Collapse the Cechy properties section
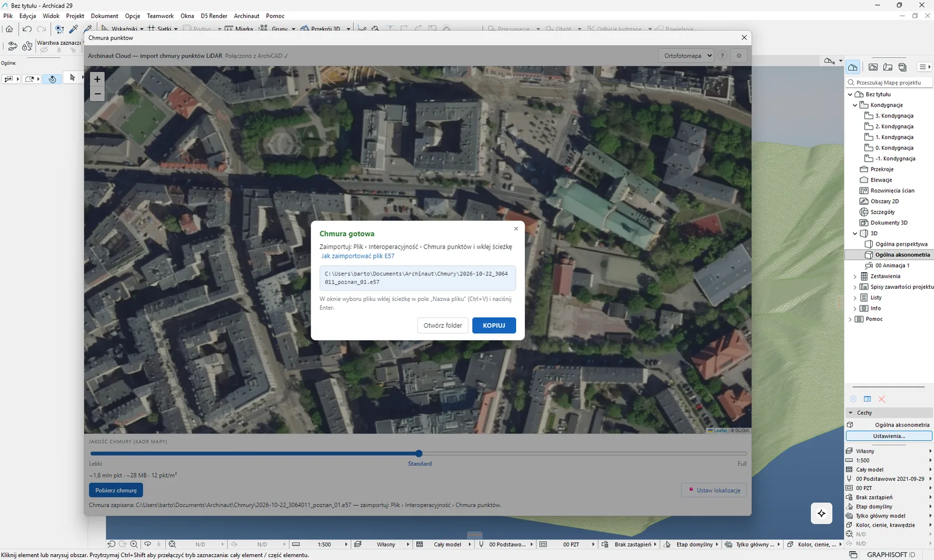 point(851,412)
